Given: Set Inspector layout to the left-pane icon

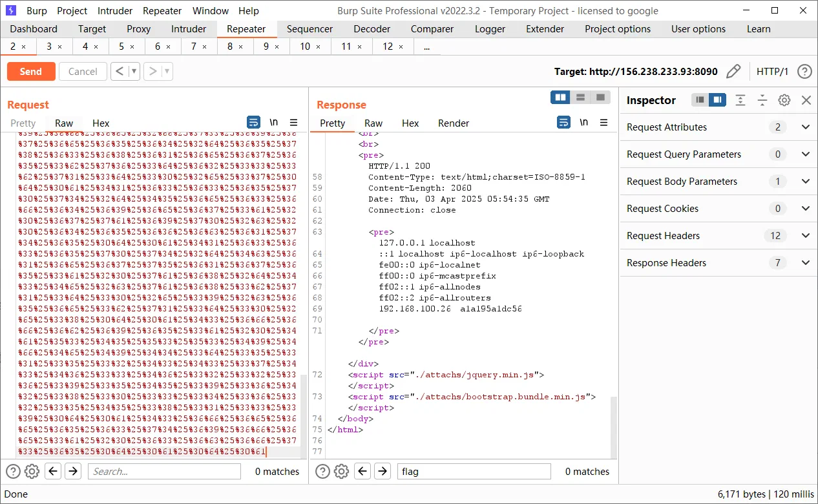Looking at the screenshot, I should pyautogui.click(x=700, y=100).
